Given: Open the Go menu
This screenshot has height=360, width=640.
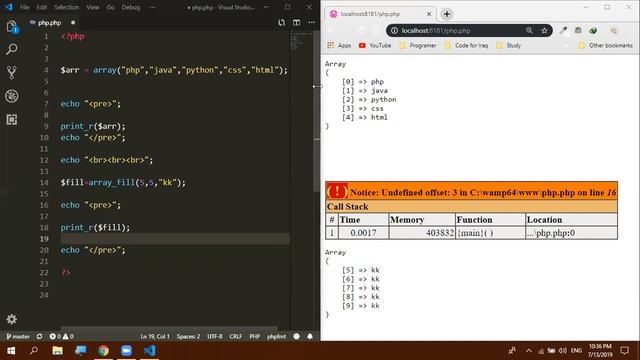Looking at the screenshot, I should [111, 7].
